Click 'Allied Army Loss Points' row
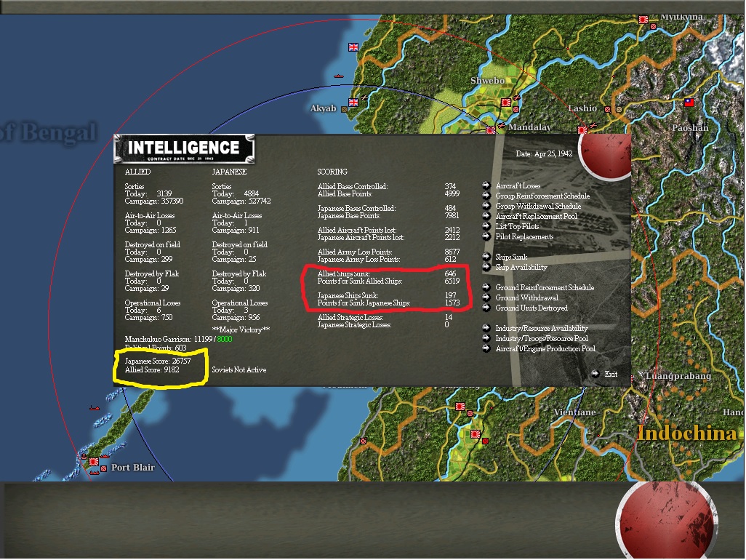Image resolution: width=746 pixels, height=560 pixels. pos(388,252)
